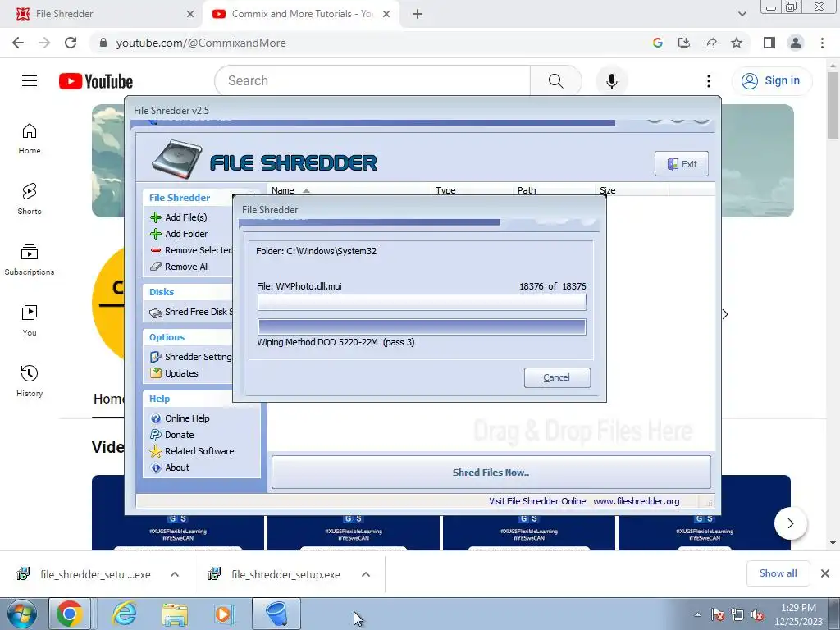Open www.fileshredder.org link
This screenshot has width=840, height=630.
pos(636,501)
